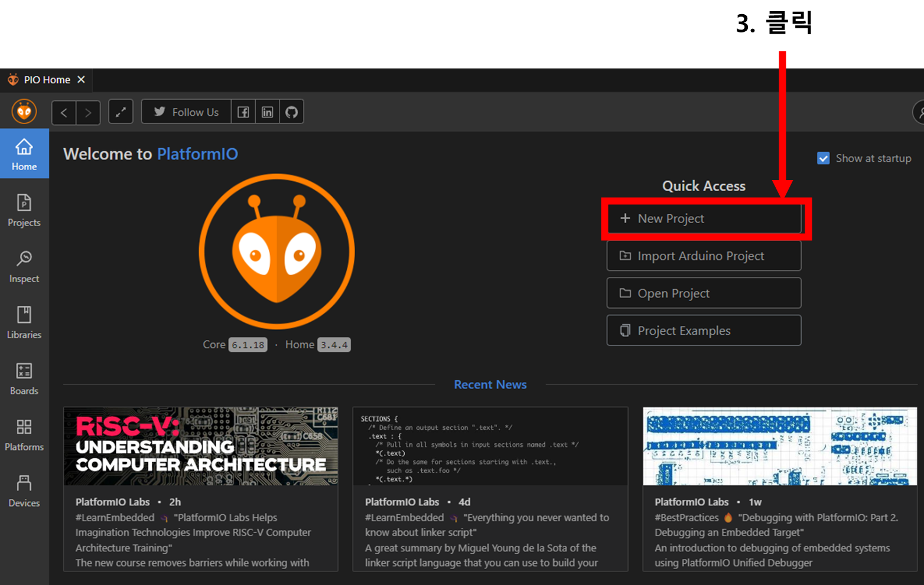This screenshot has height=585, width=924.
Task: Go forward with the right arrow button
Action: pyautogui.click(x=88, y=112)
